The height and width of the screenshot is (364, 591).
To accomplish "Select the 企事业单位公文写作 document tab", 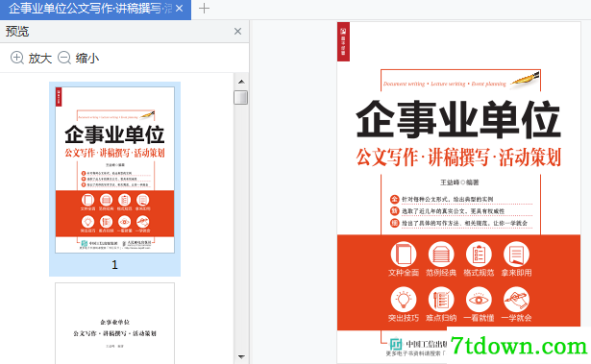I will click(95, 9).
